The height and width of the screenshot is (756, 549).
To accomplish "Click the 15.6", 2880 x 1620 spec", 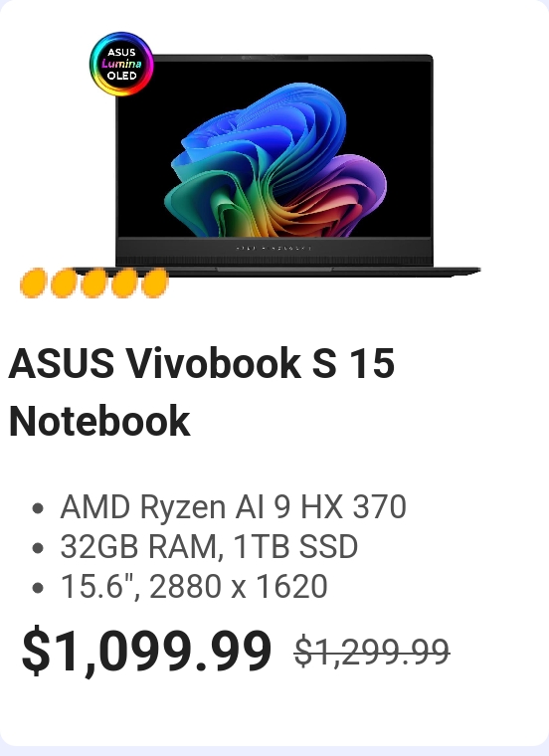I will point(194,586).
